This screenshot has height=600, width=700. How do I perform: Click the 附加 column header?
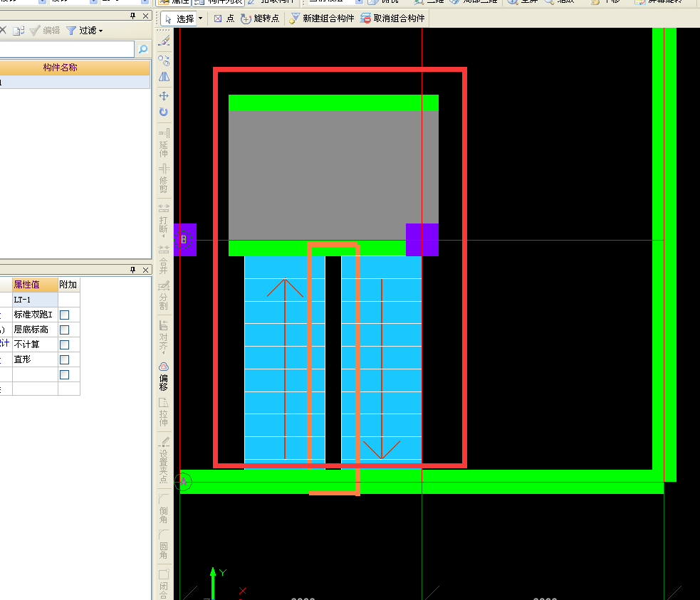click(x=69, y=285)
